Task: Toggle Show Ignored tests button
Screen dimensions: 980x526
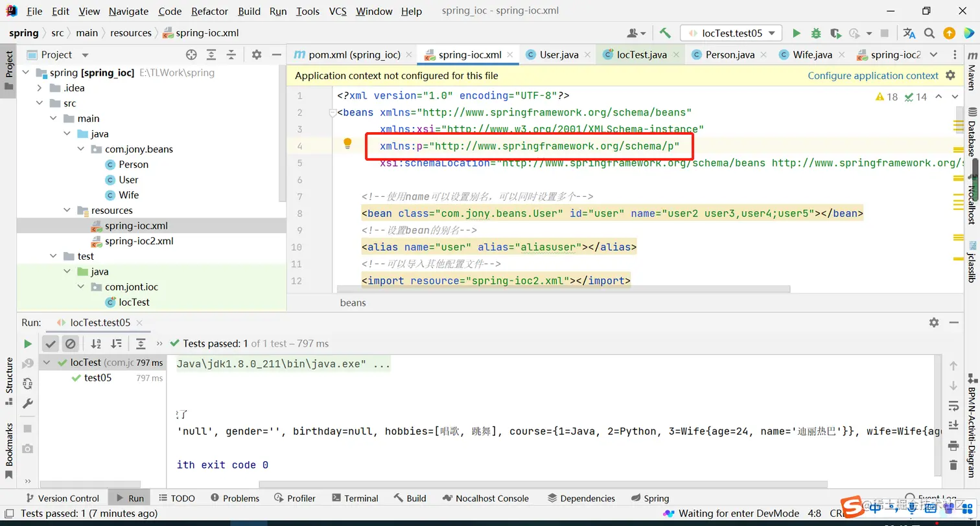Action: tap(70, 344)
